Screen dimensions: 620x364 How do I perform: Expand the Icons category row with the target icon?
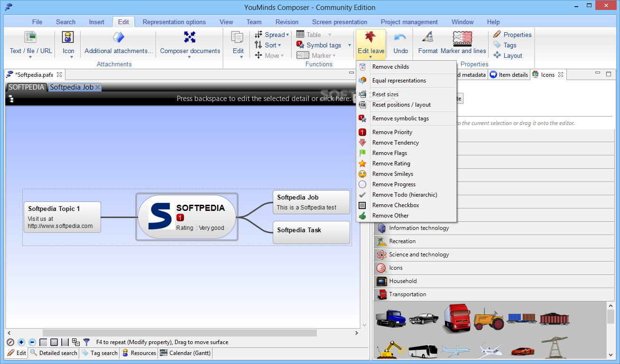coord(494,268)
